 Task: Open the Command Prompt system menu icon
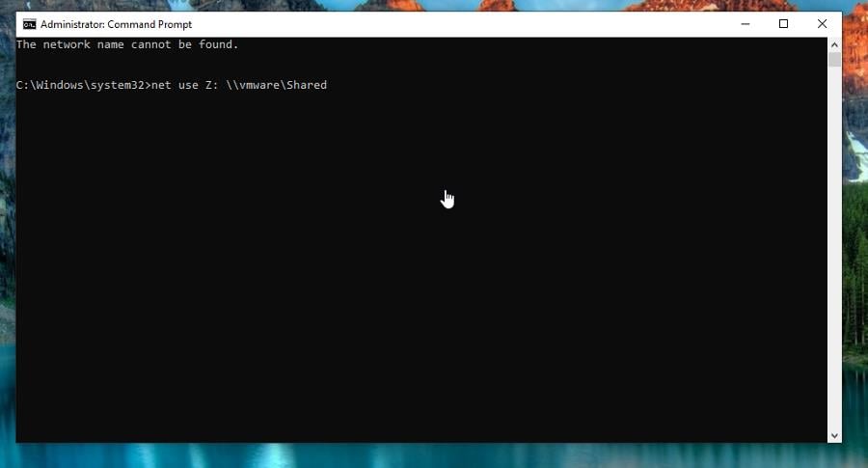tap(29, 24)
